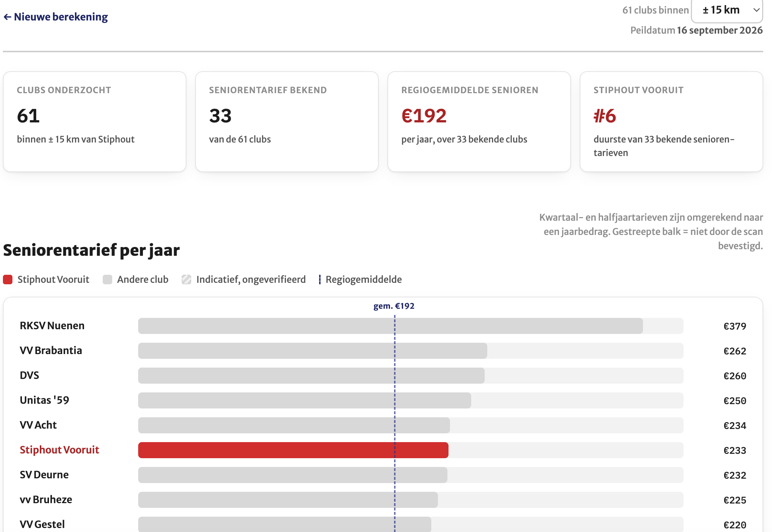Click the 'Unitas '59' club name
The height and width of the screenshot is (532, 772).
coord(45,400)
